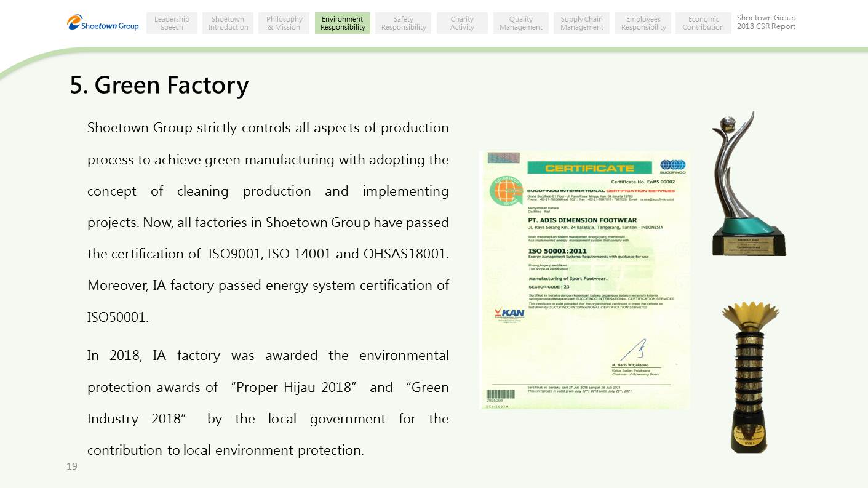Open the Charity Activity tab
Image resolution: width=868 pixels, height=488 pixels.
click(462, 23)
